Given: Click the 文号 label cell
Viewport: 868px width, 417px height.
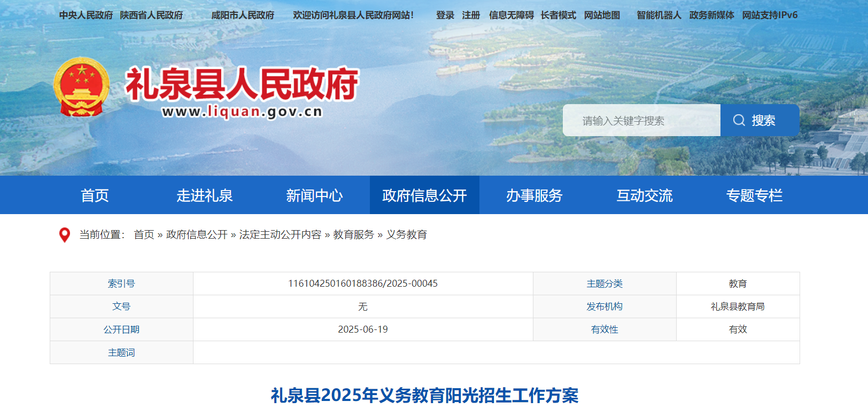Looking at the screenshot, I should coord(121,306).
